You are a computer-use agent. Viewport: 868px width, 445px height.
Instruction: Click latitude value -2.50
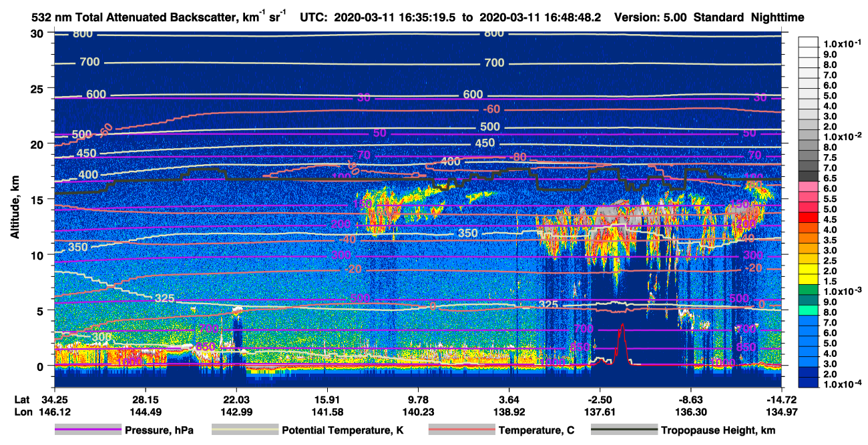coord(600,399)
